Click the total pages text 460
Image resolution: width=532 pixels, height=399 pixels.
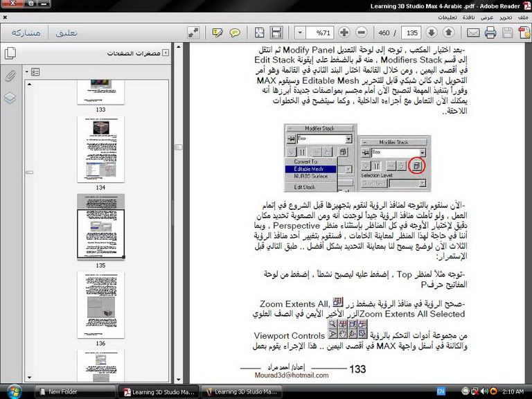point(384,33)
